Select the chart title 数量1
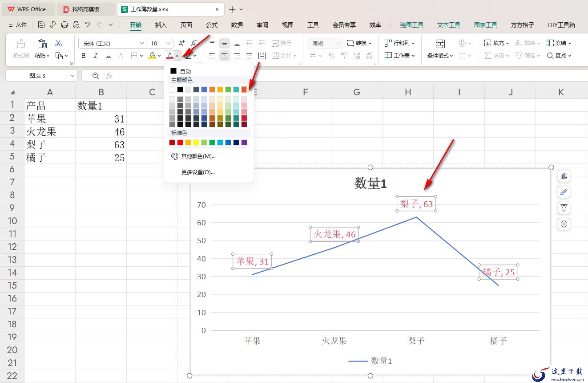588x383 pixels. [371, 183]
